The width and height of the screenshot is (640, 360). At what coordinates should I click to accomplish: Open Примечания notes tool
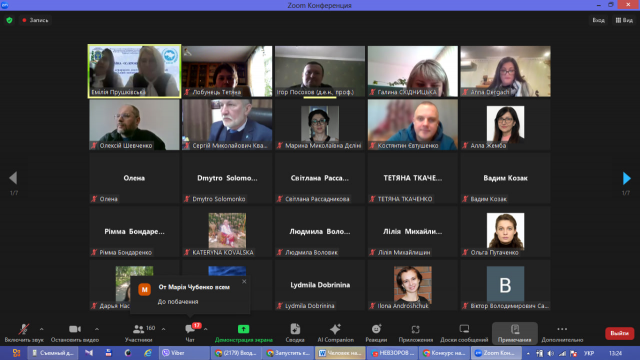(515, 333)
